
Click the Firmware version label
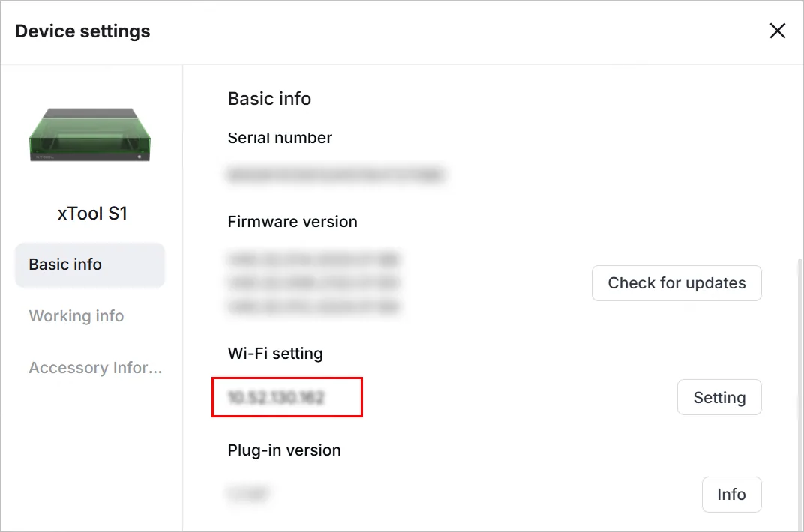tap(292, 222)
